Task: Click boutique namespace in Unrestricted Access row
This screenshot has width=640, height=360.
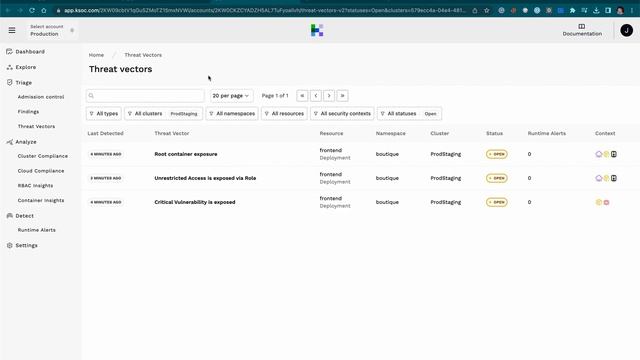Action: tap(387, 178)
